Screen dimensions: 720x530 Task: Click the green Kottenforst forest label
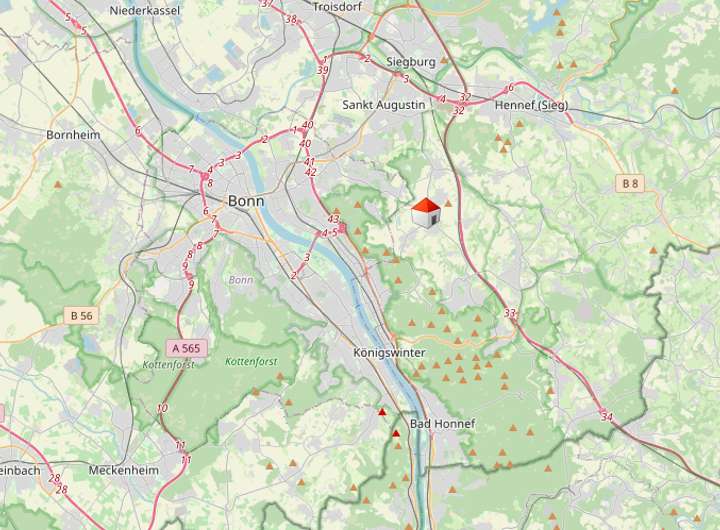(x=251, y=362)
